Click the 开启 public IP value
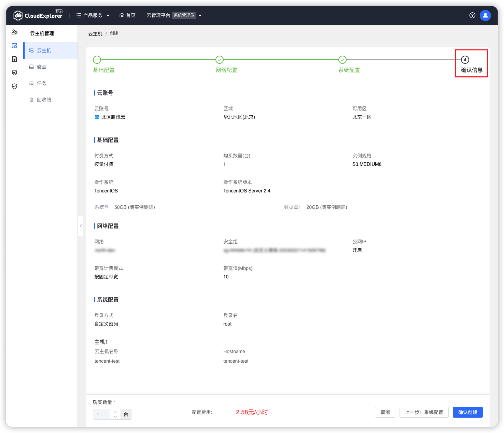Screen dimensions: 504x433 tap(357, 250)
